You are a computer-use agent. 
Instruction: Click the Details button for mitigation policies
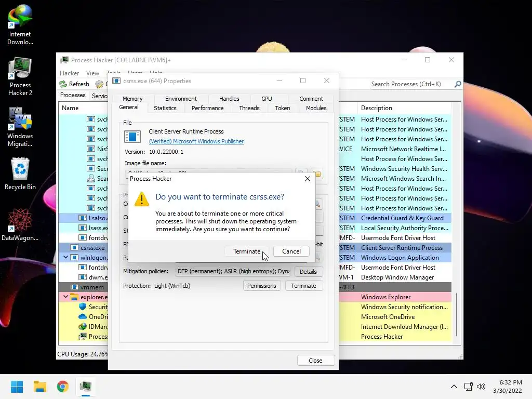(x=308, y=271)
